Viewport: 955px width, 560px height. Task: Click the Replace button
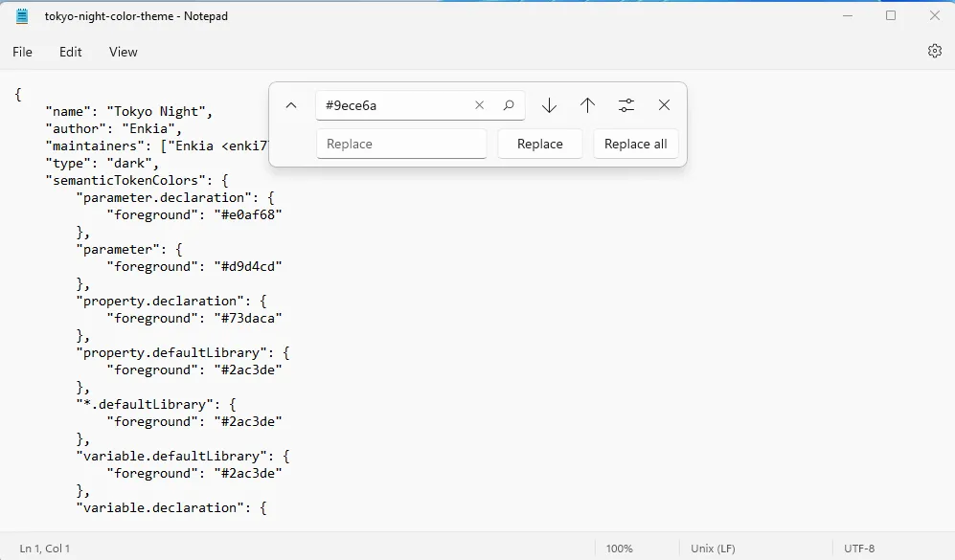click(539, 144)
